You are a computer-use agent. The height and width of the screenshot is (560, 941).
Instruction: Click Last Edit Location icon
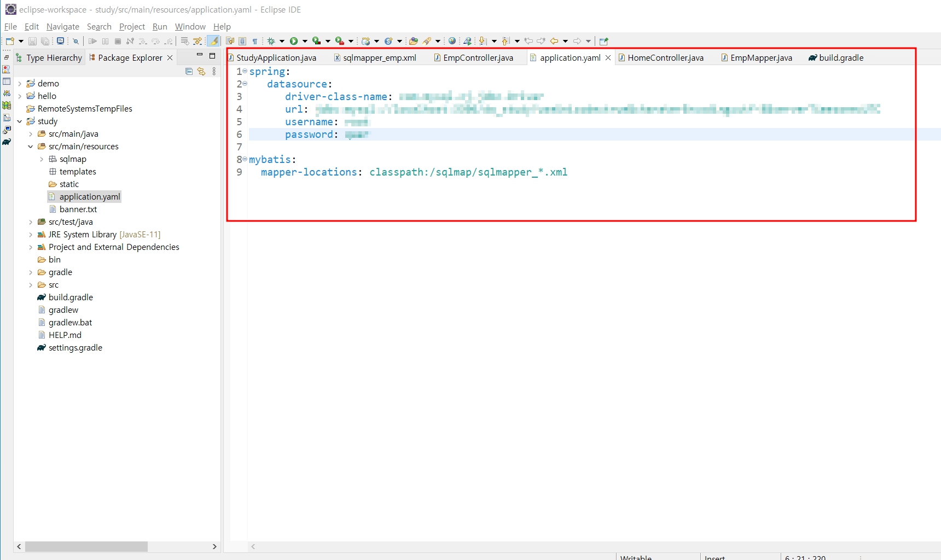point(528,41)
